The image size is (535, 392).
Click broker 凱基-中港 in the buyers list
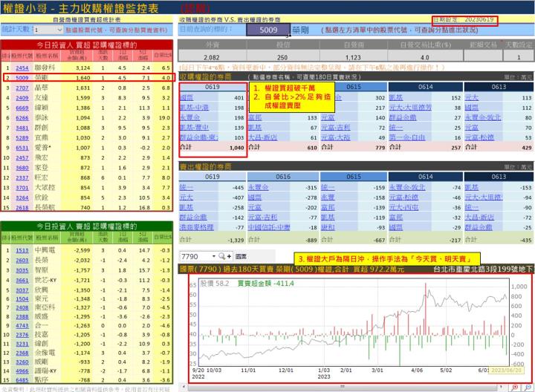(194, 108)
